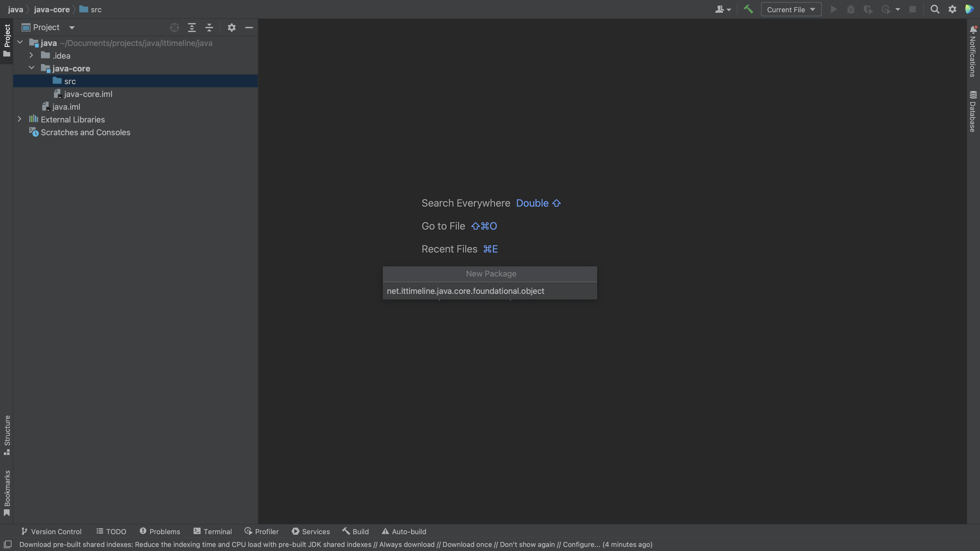Click the External Libraries bar-chart icon
This screenshot has height=551, width=980.
tap(33, 119)
